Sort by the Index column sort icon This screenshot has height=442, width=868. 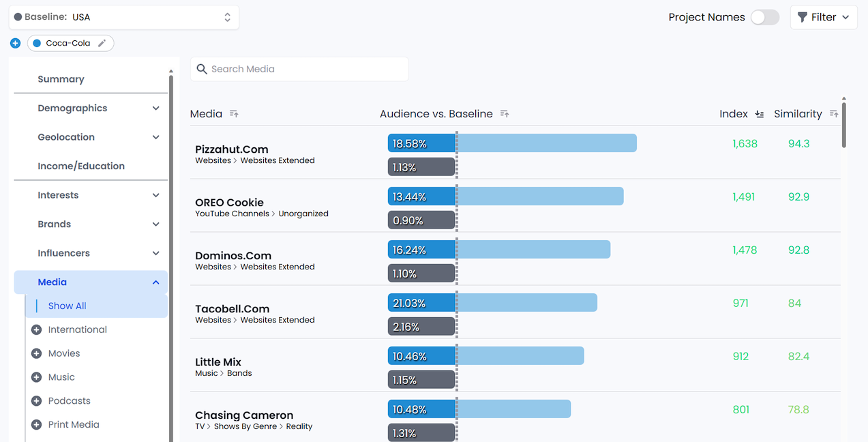coord(760,114)
